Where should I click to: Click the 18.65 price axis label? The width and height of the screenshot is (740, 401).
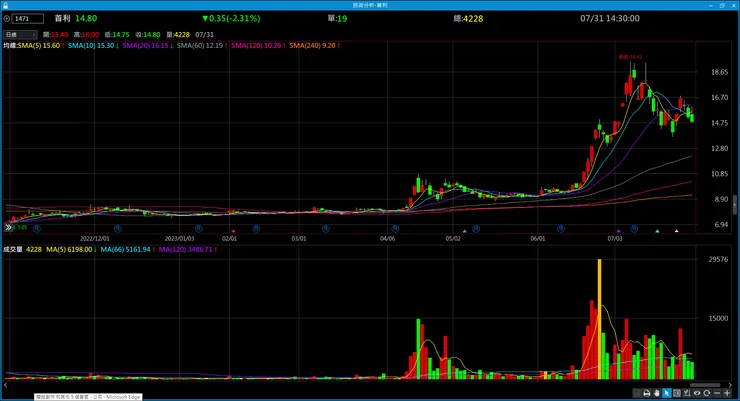[x=719, y=72]
